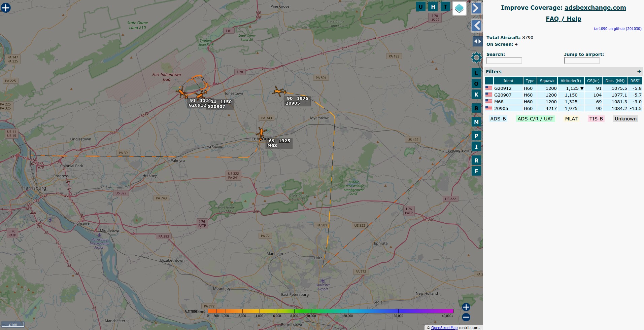
Task: Zoom out with the map minus button
Action: tap(466, 317)
